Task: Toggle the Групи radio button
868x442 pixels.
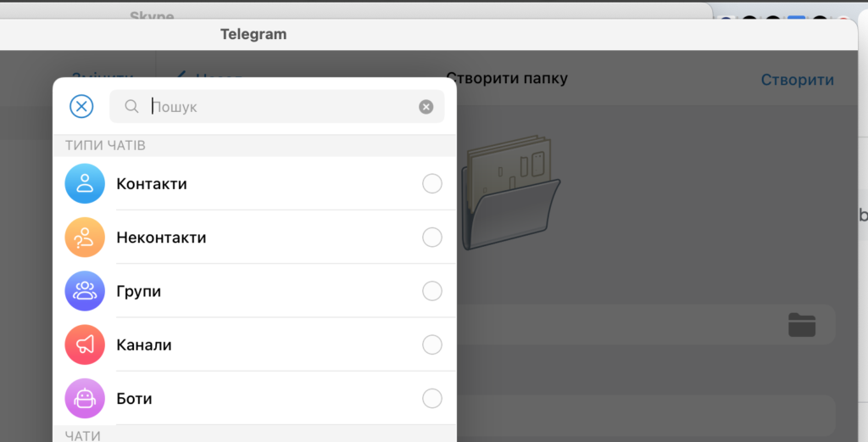Action: coord(432,291)
